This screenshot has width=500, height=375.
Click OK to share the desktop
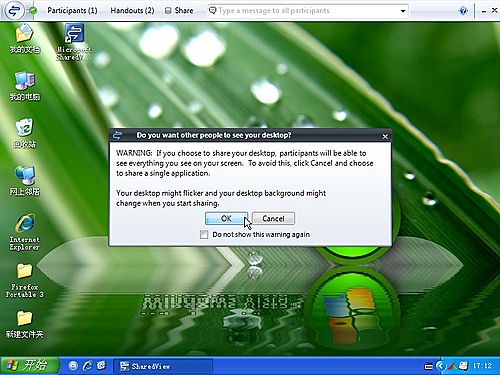tap(226, 219)
